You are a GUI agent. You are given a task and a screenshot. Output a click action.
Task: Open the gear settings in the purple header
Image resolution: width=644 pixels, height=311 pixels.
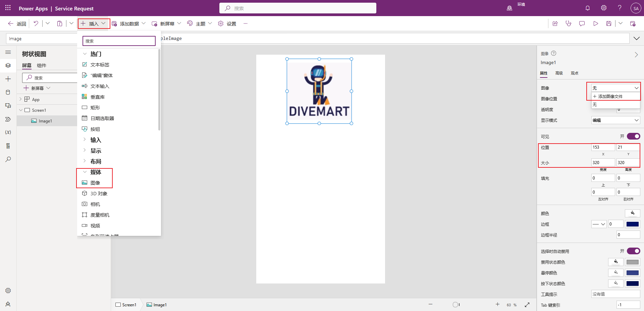click(604, 8)
